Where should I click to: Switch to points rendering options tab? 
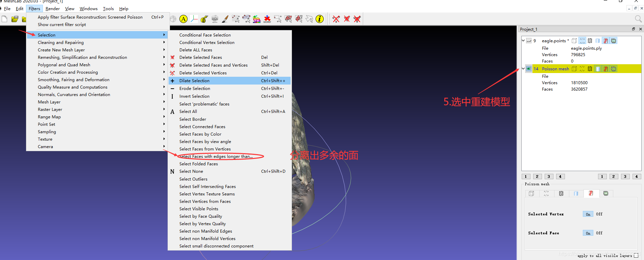coord(546,193)
